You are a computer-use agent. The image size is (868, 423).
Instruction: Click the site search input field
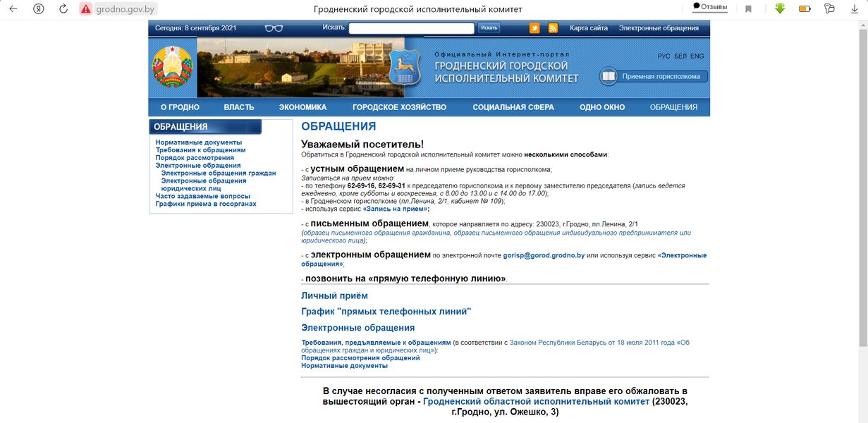coord(411,28)
